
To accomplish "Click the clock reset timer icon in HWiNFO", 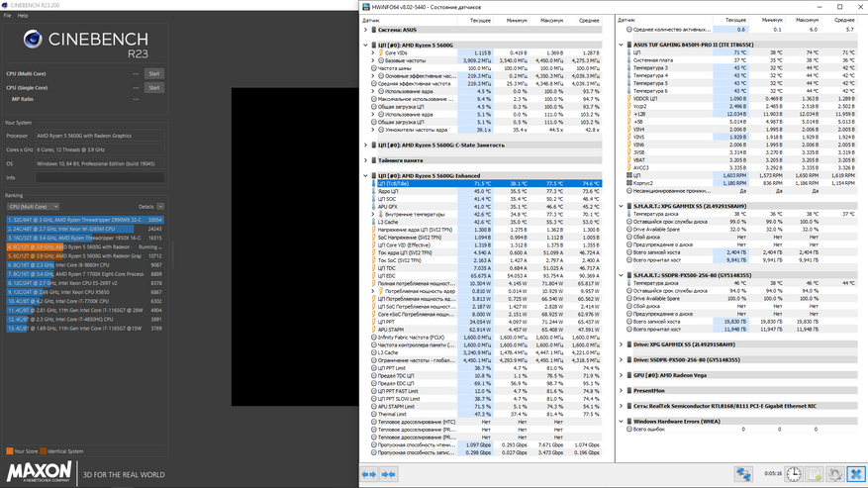I will pyautogui.click(x=794, y=473).
